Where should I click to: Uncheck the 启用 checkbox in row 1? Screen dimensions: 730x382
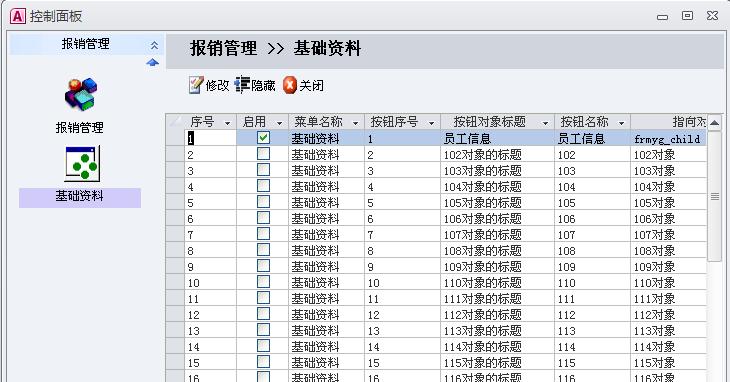tap(264, 138)
